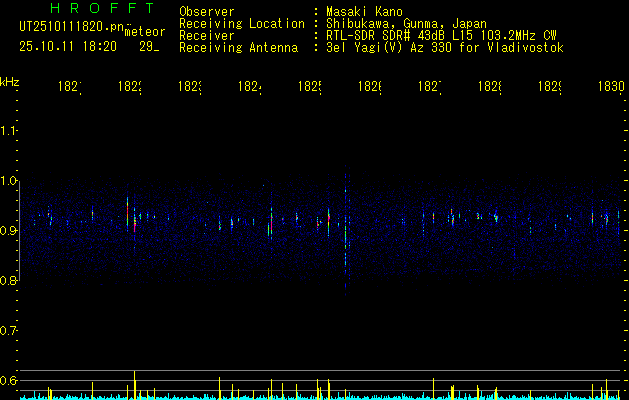629x400 pixels.
Task: Click the 1829 time axis marker
Action: pos(550,86)
